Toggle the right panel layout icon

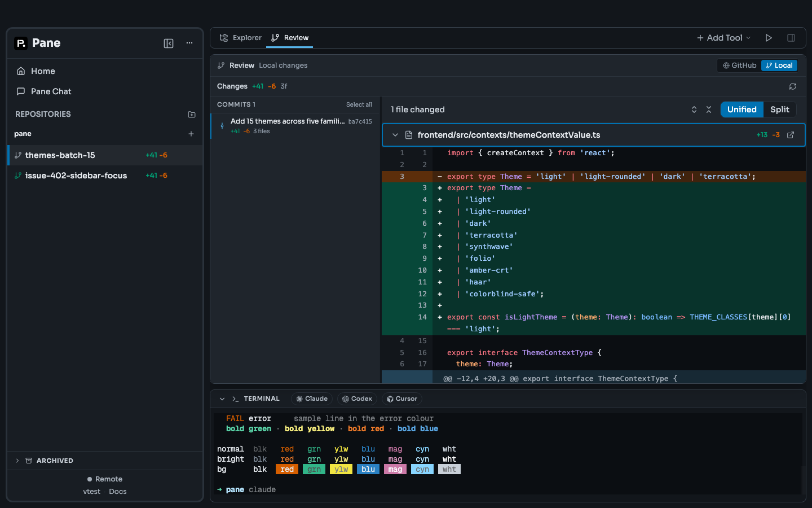791,38
